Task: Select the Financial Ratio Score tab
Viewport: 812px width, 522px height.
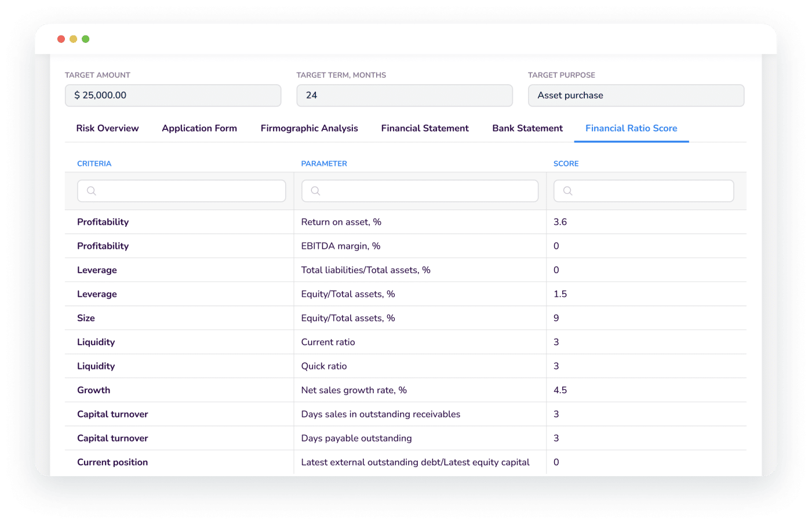Action: [631, 128]
